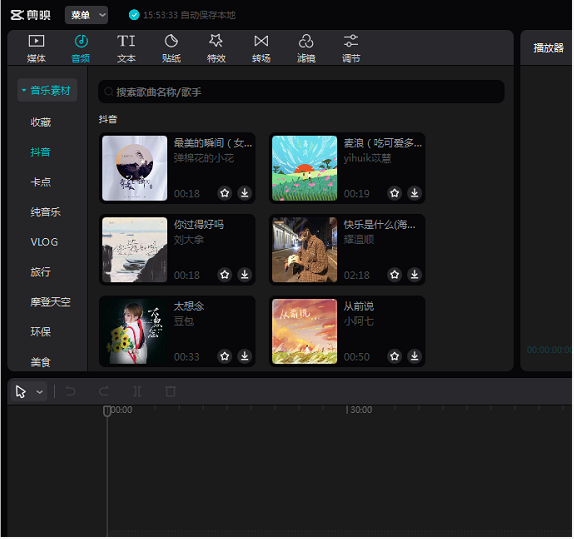
Task: Expand the pointer tool dropdown arrow
Action: click(x=40, y=392)
